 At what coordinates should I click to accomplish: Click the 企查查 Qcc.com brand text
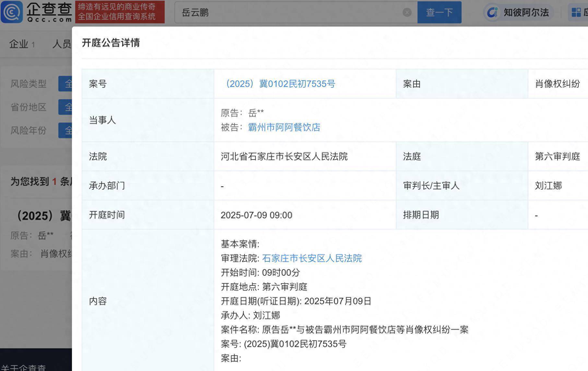coord(49,12)
